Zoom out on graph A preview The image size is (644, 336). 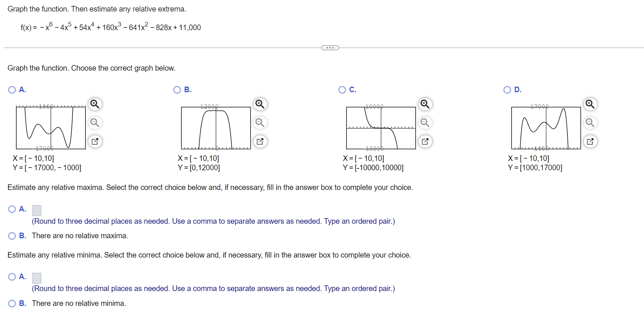95,123
